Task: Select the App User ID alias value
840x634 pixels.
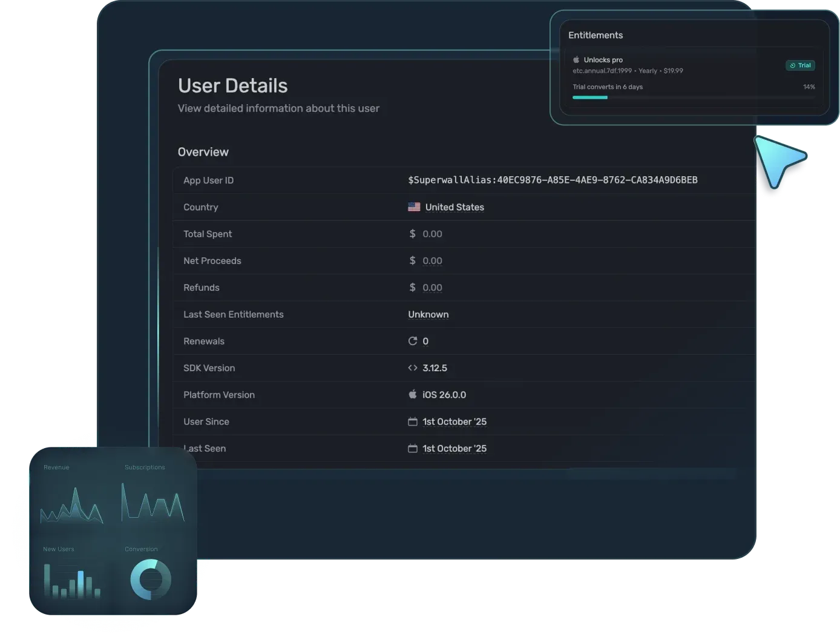Action: click(x=553, y=180)
